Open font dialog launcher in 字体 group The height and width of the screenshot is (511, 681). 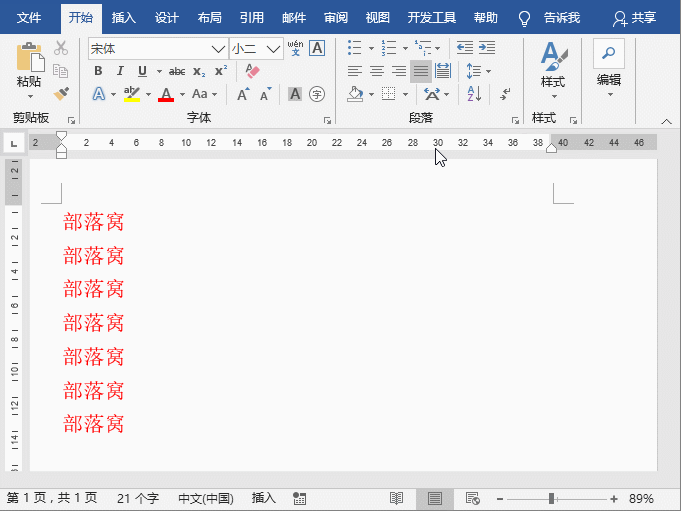coord(327,120)
